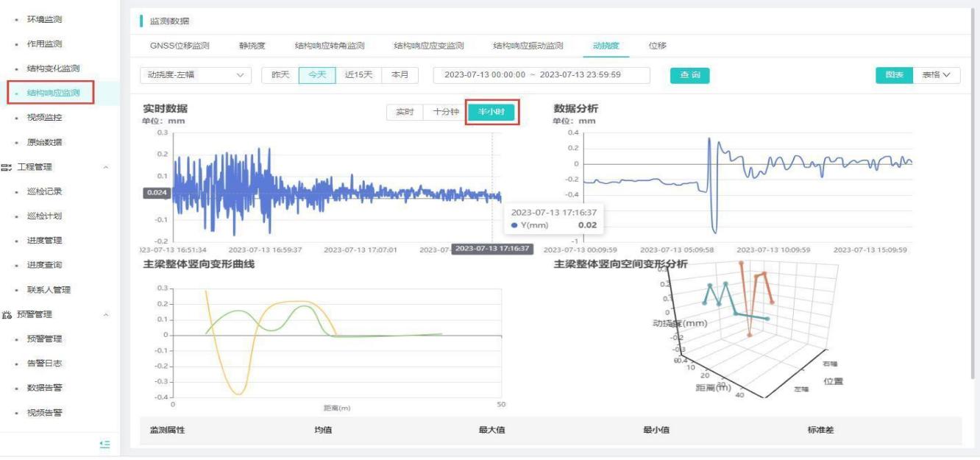
Task: Select the 十分钟 interval option
Action: point(446,113)
